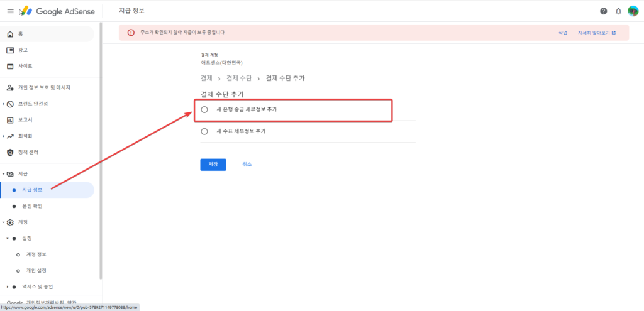Click the 결제 수단 추가 heading

(222, 94)
